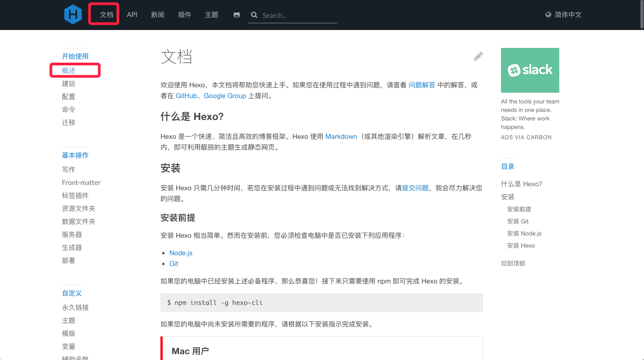This screenshot has height=360, width=644.
Task: Open the Node.js bullet link
Action: click(x=181, y=253)
